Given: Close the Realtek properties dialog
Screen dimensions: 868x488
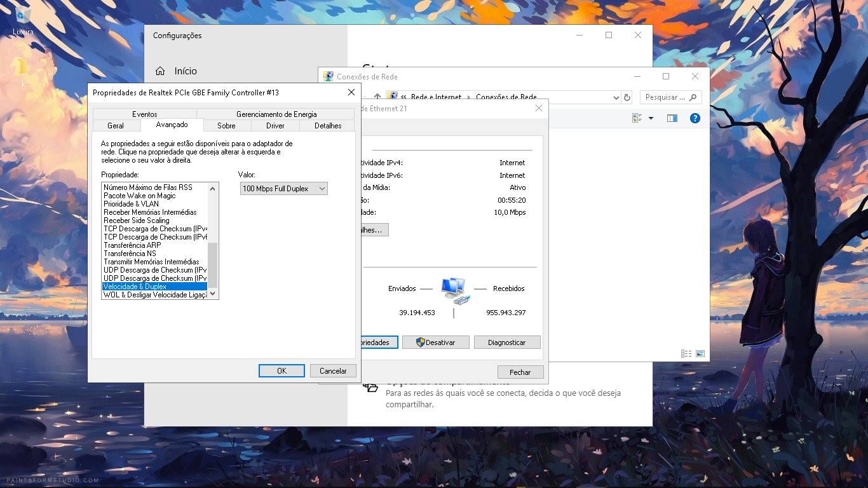Looking at the screenshot, I should (x=351, y=93).
